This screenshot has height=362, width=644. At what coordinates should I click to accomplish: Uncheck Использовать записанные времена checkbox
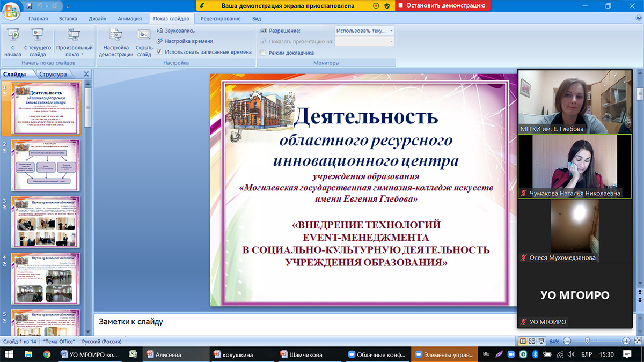click(x=159, y=52)
